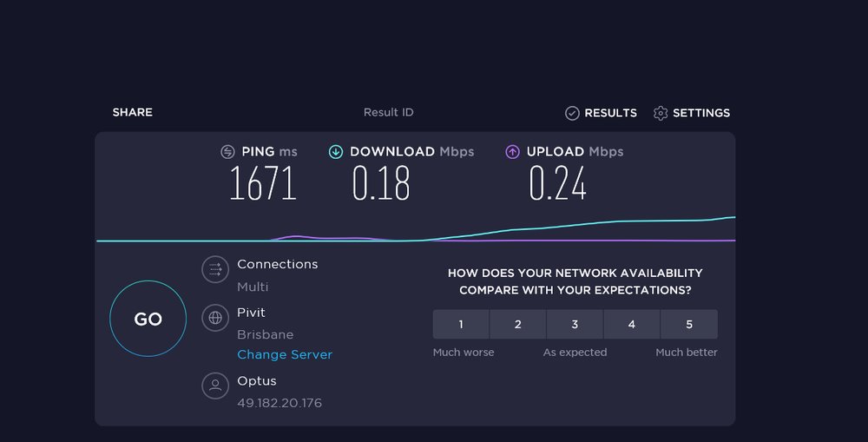The image size is (868, 442).
Task: Click the gear icon next to SETTINGS
Action: (x=661, y=113)
